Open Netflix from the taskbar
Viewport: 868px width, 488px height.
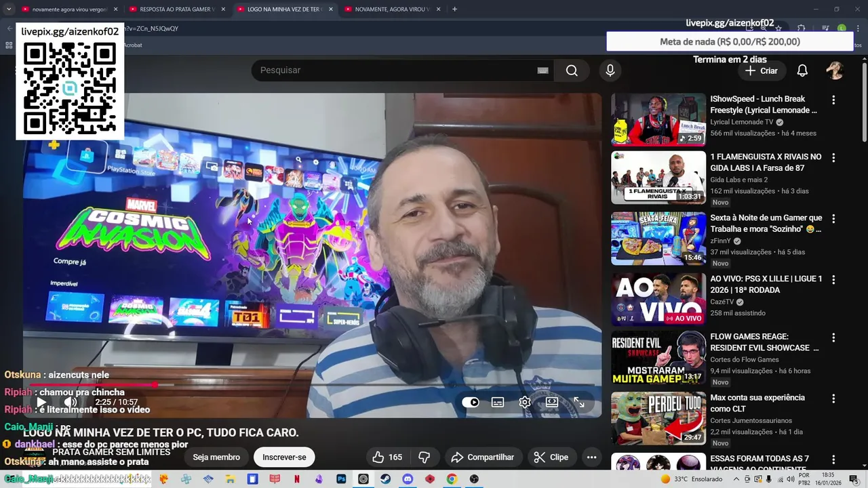coord(296,479)
